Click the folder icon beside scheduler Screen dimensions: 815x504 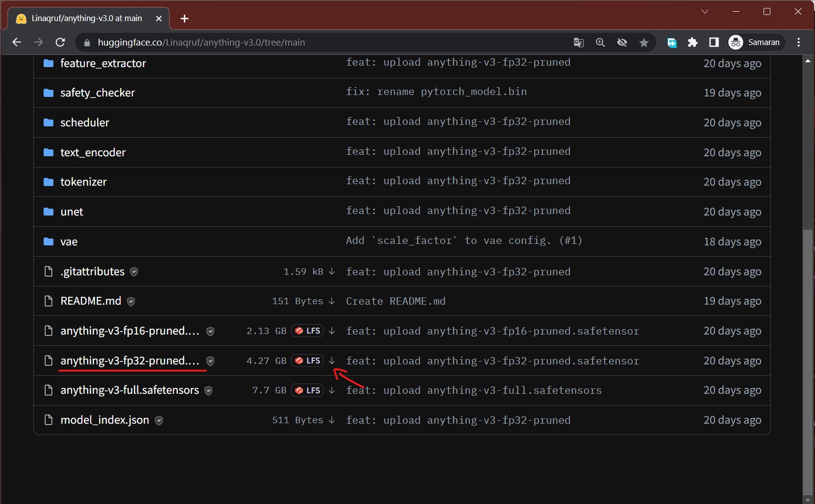pos(49,122)
